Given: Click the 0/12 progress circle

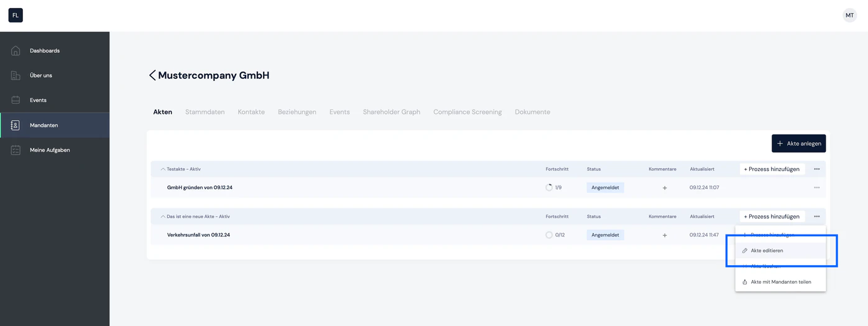Looking at the screenshot, I should click(549, 235).
